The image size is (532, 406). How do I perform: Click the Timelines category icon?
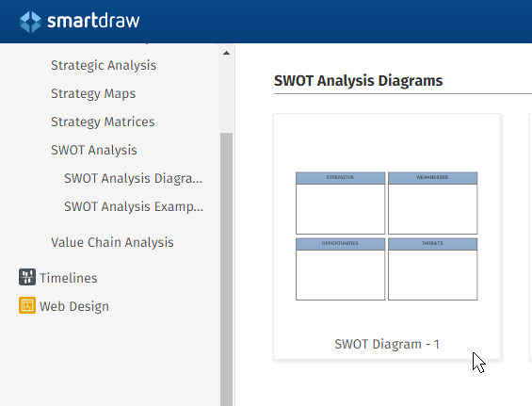[27, 277]
